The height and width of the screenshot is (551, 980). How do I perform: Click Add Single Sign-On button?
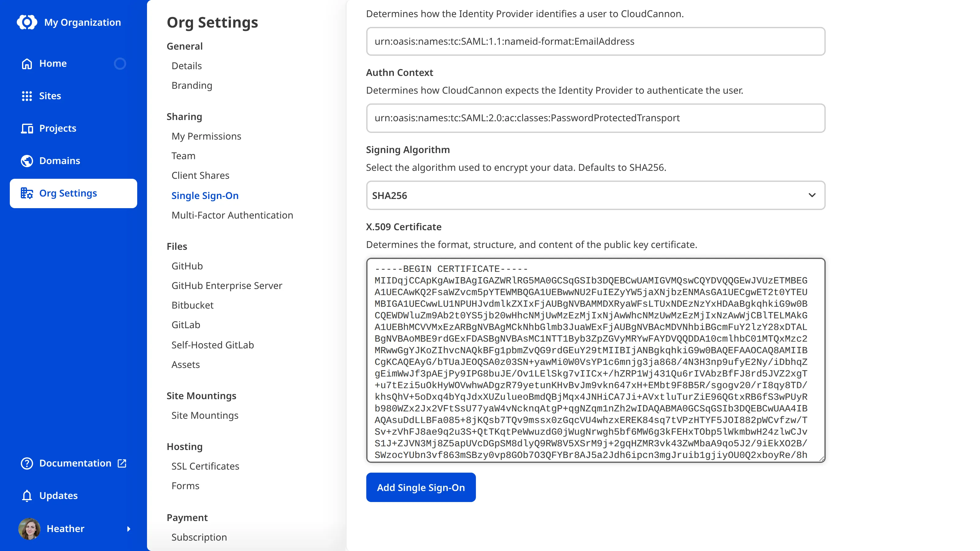[421, 487]
